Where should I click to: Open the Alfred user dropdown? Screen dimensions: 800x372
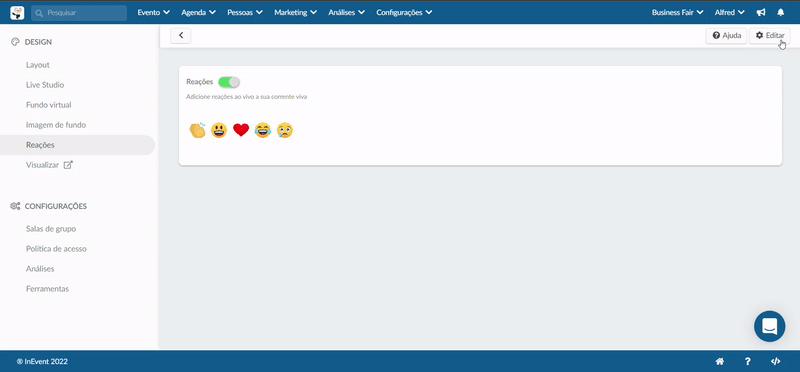[729, 12]
